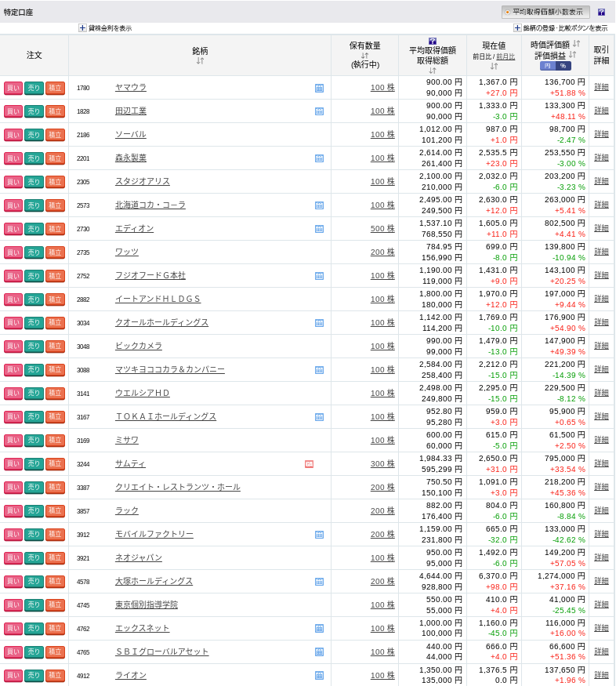Switch 評価損益 display to %
Screen dimensions: 616x686
[x=563, y=66]
